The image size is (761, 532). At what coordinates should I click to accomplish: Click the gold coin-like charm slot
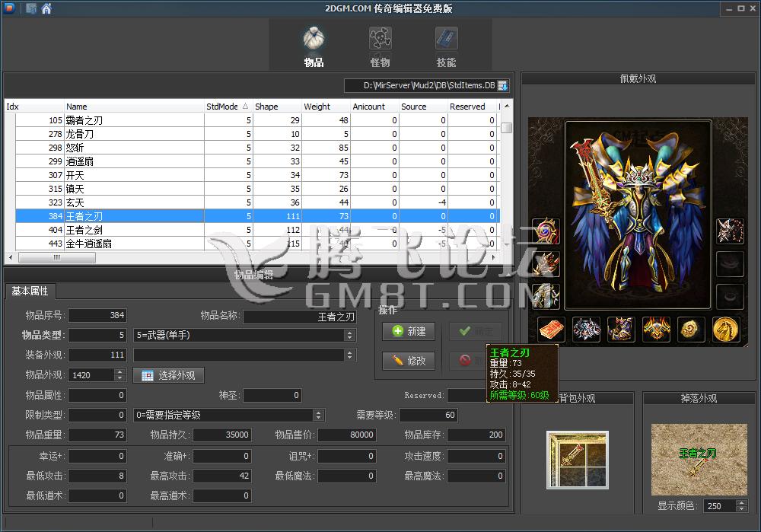click(691, 329)
